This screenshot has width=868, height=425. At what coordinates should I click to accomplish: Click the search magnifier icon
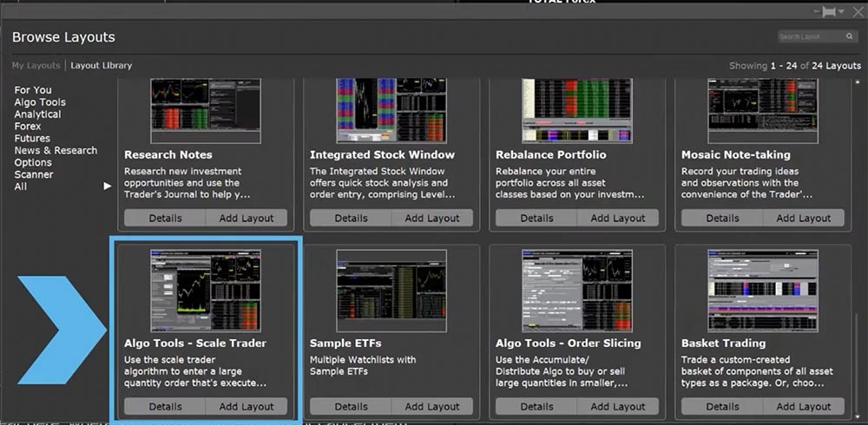849,36
